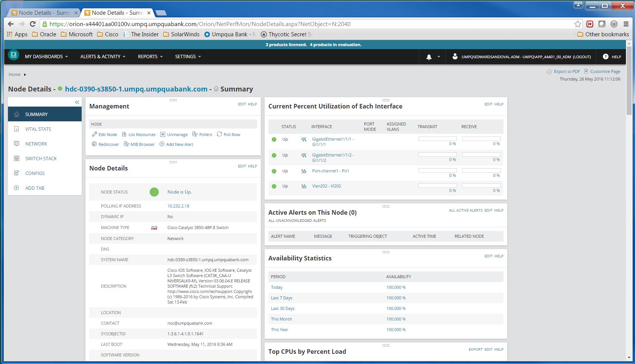Open the notifications bell icon
The height and width of the screenshot is (364, 635).
tap(429, 57)
